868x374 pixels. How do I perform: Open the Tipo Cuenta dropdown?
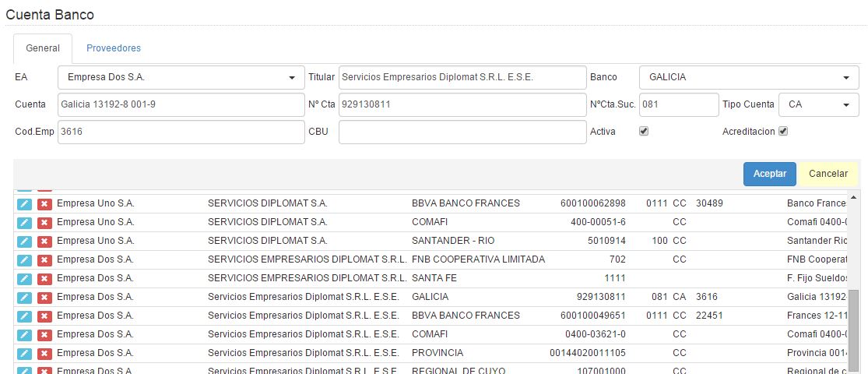pos(817,104)
